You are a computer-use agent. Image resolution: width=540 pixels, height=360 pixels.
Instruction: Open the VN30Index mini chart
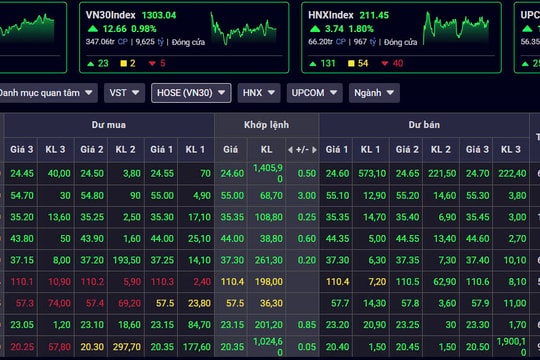pyautogui.click(x=243, y=29)
